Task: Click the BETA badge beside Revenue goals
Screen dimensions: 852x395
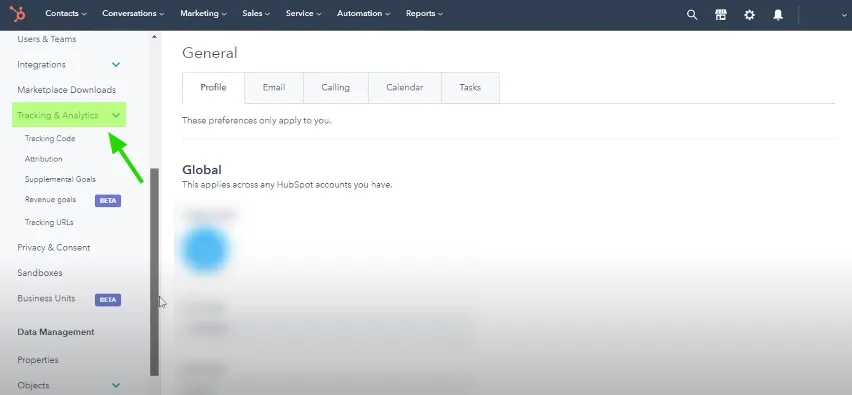Action: 108,200
